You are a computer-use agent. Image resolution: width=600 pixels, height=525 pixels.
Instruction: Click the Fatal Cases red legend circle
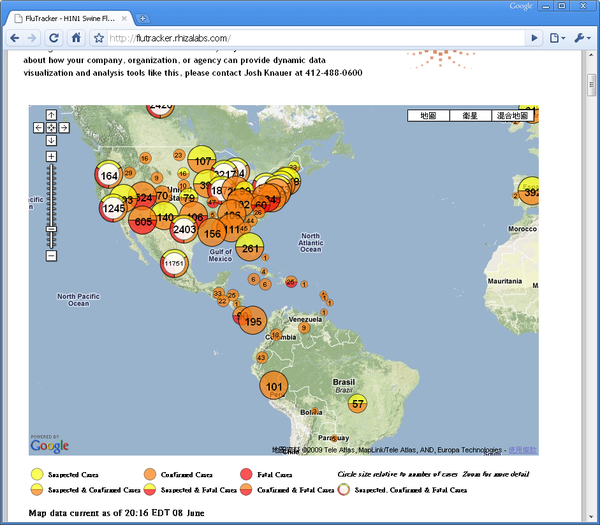[246, 474]
